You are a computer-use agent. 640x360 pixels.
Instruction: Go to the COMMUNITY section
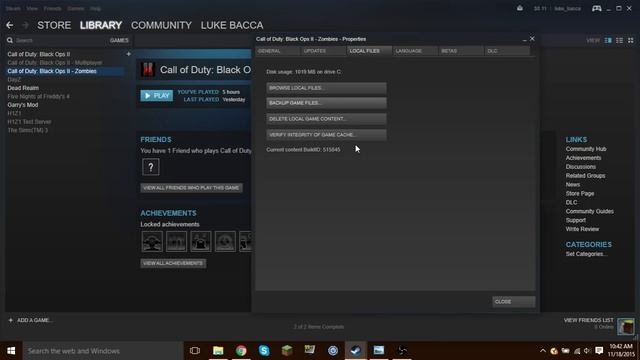[x=161, y=25]
